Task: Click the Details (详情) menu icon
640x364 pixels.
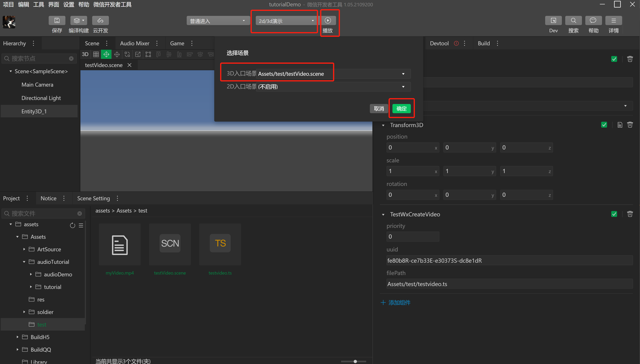Action: pos(614,21)
